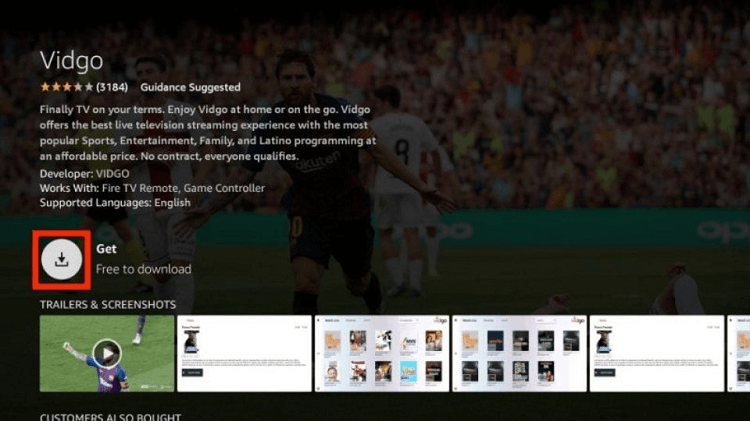Click the Get download icon

click(62, 259)
